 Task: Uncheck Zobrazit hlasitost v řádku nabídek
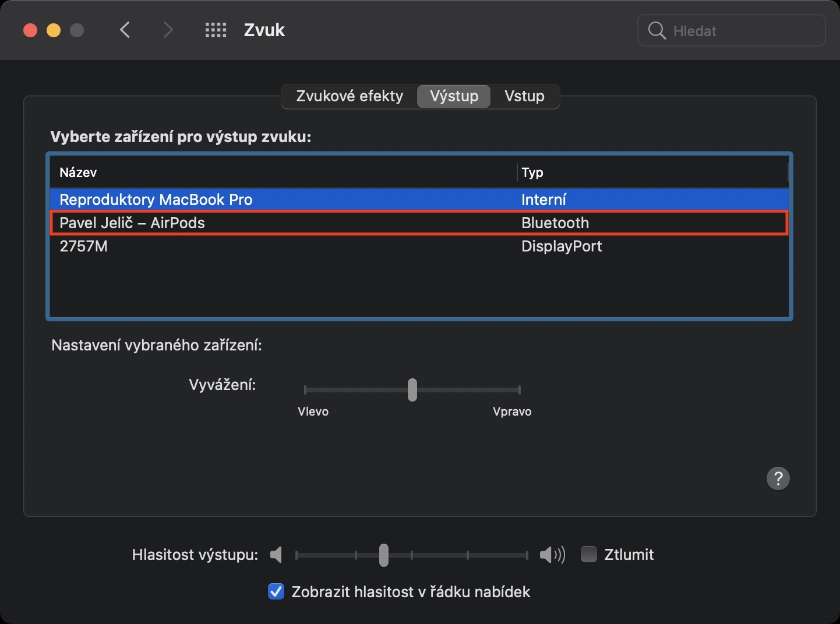(x=276, y=592)
